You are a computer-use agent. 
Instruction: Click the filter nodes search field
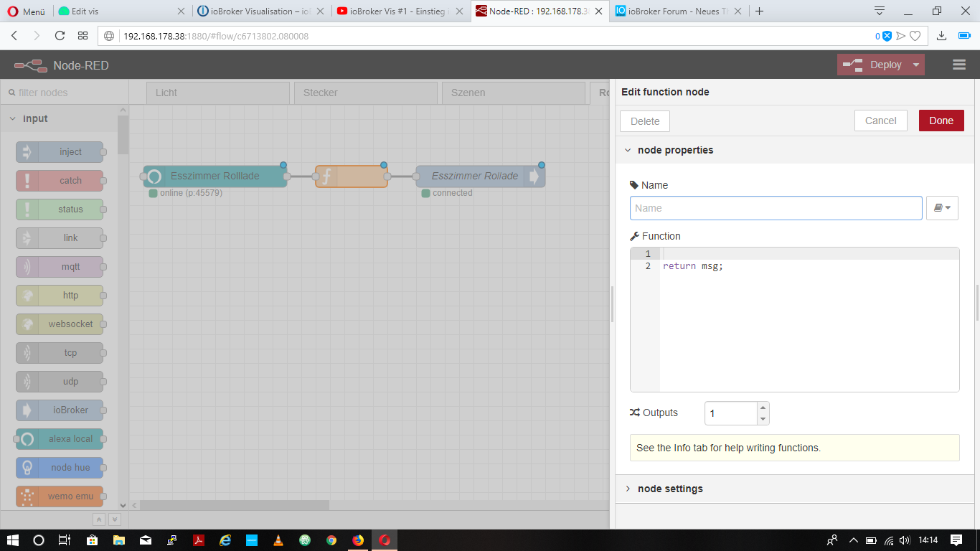coord(65,93)
